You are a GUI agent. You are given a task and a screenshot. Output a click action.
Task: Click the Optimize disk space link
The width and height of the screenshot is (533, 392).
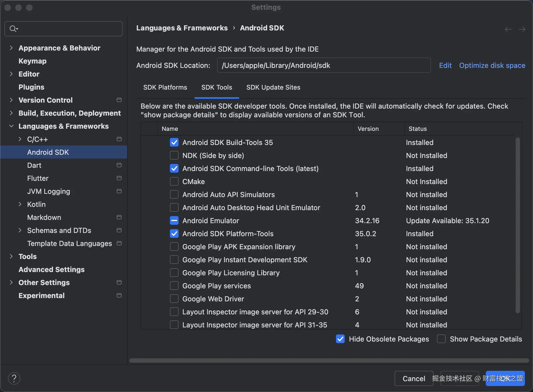tap(492, 65)
